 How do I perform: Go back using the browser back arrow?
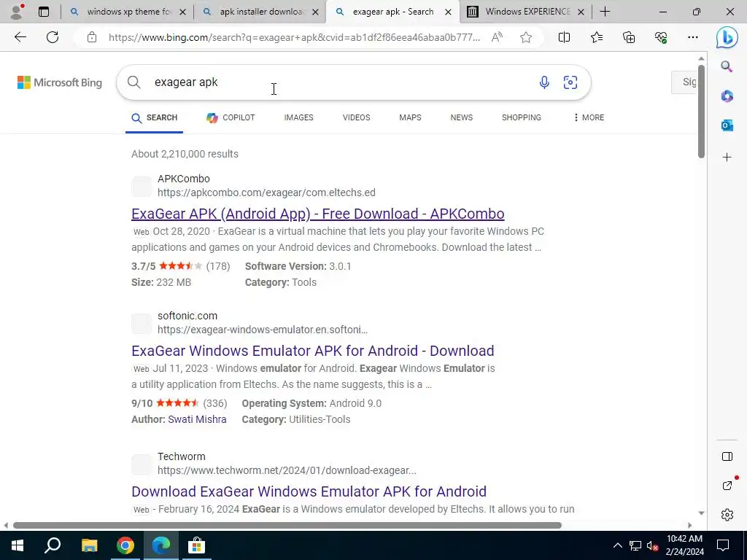(x=20, y=37)
